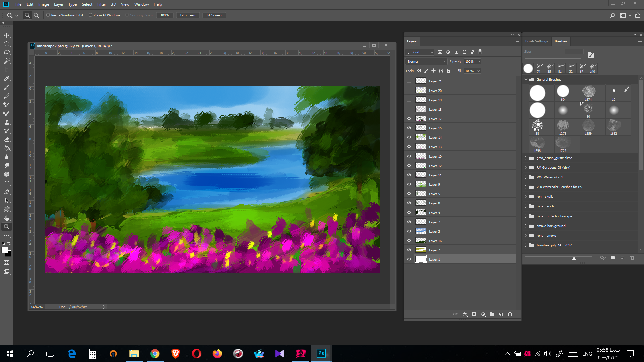Viewport: 644px width, 362px height.
Task: Select the Zoom tool in toolbox
Action: pos(7,227)
